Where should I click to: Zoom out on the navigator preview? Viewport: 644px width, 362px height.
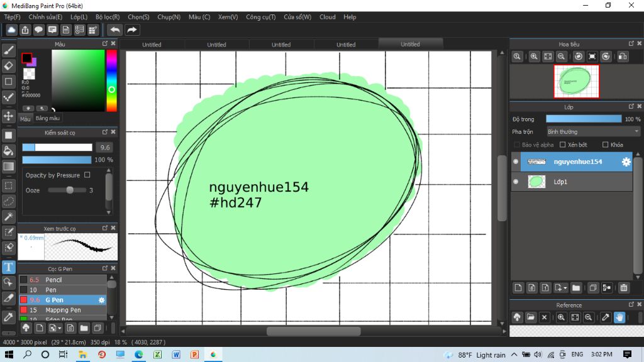click(562, 57)
